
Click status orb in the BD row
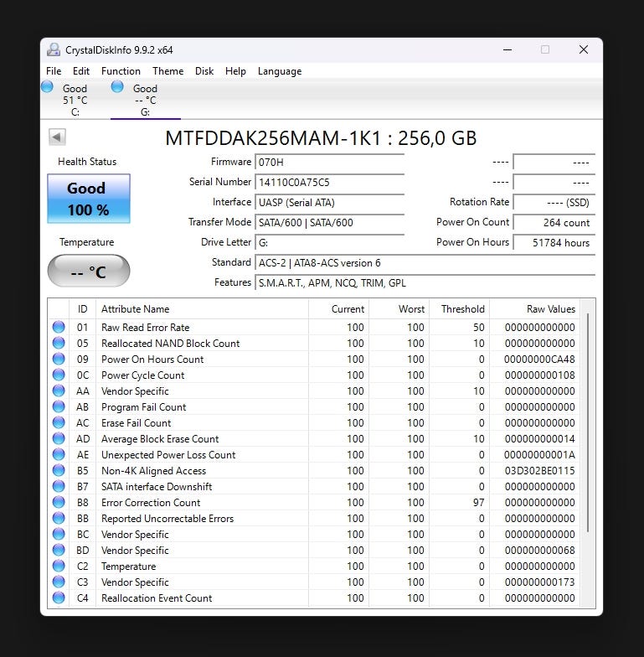click(x=59, y=550)
